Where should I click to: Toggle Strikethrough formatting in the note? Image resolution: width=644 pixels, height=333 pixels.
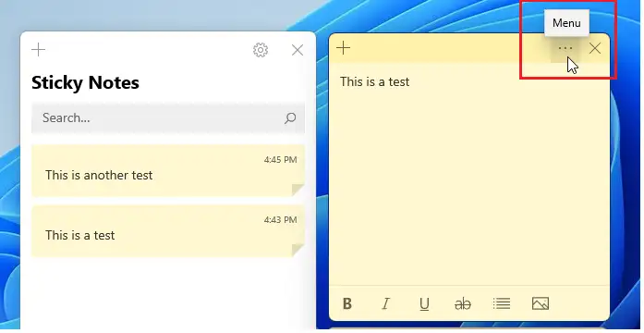click(x=463, y=304)
